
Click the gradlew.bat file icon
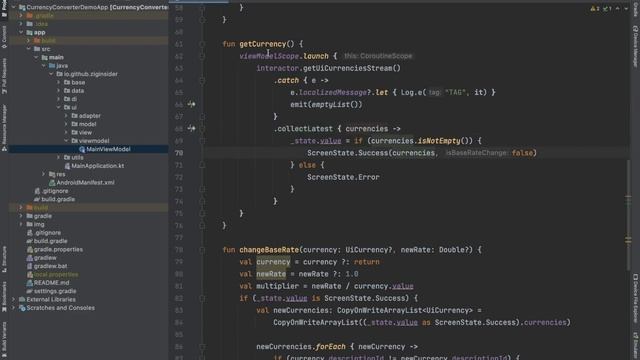pos(29,266)
